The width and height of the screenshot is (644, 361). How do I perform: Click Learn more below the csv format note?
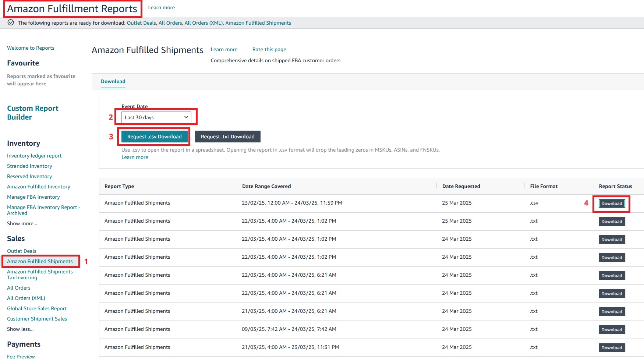pyautogui.click(x=135, y=157)
